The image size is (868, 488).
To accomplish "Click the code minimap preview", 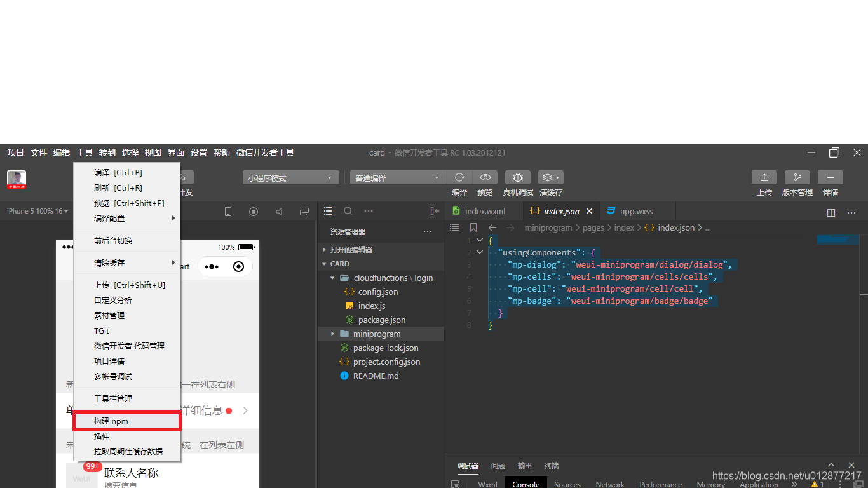I will click(837, 240).
